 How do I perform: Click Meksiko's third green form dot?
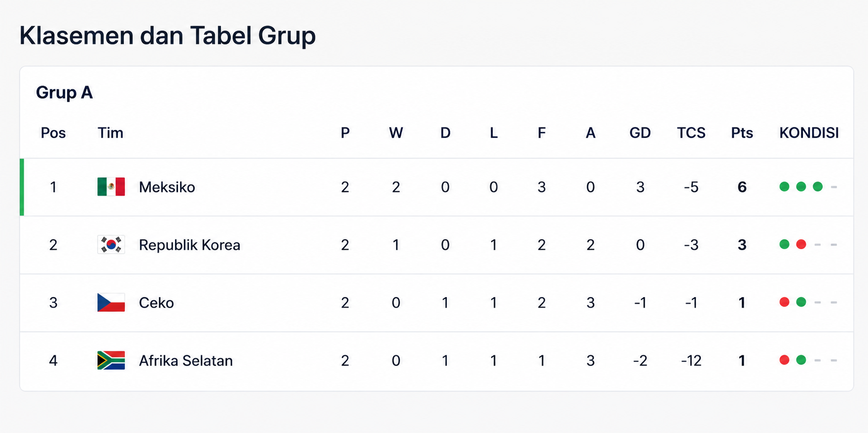click(818, 187)
